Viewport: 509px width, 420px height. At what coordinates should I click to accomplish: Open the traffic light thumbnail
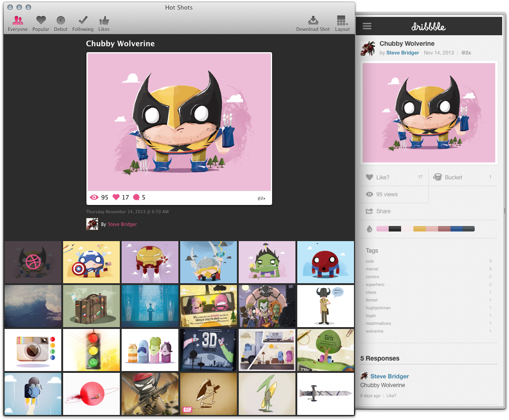91,350
